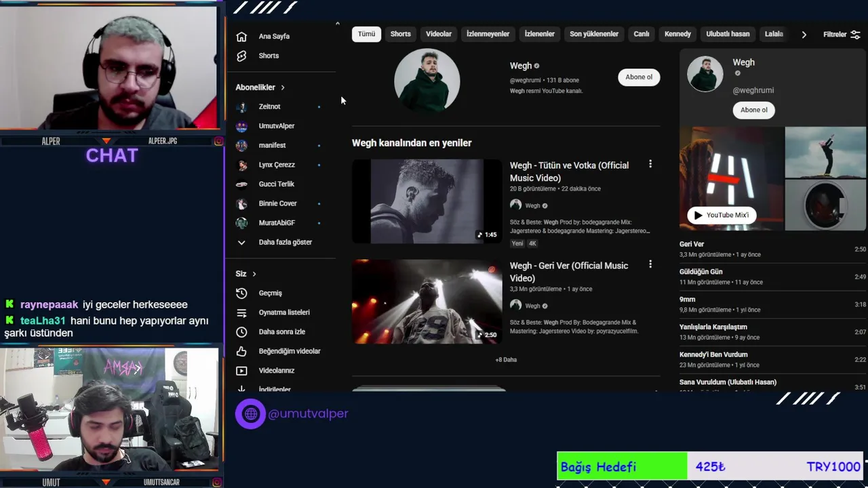Expand the Siz section arrow
Viewport: 868px width, 488px height.
click(x=254, y=274)
